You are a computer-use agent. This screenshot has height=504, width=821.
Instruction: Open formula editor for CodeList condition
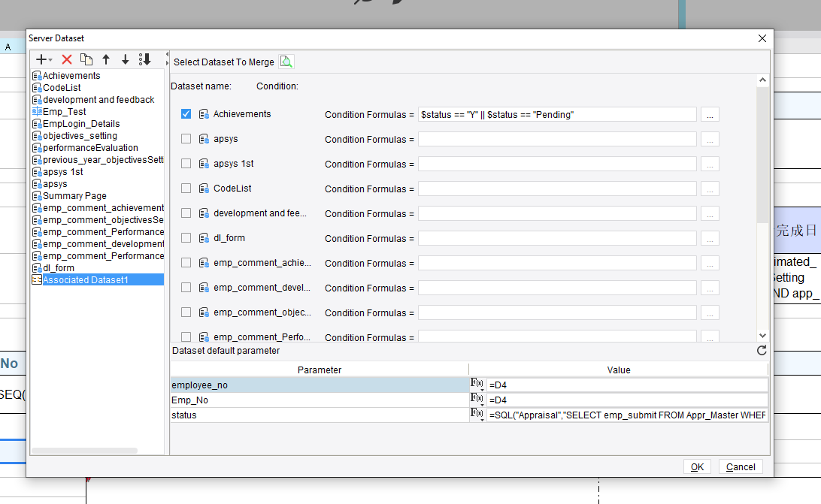point(710,189)
